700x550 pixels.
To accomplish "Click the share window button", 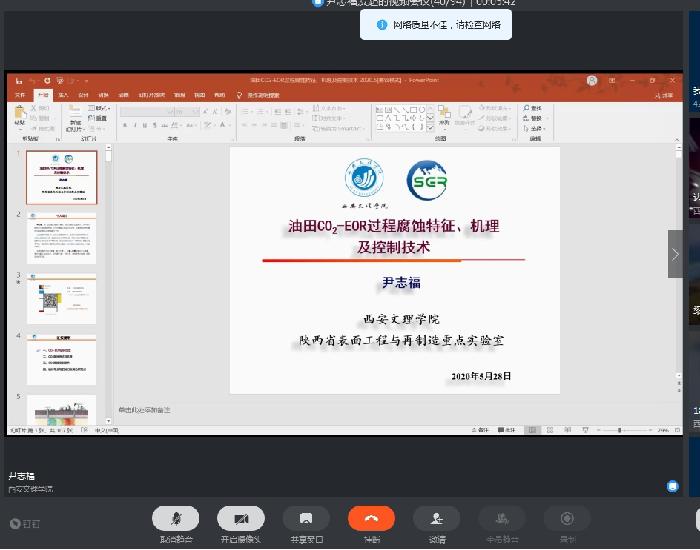I will [x=306, y=518].
